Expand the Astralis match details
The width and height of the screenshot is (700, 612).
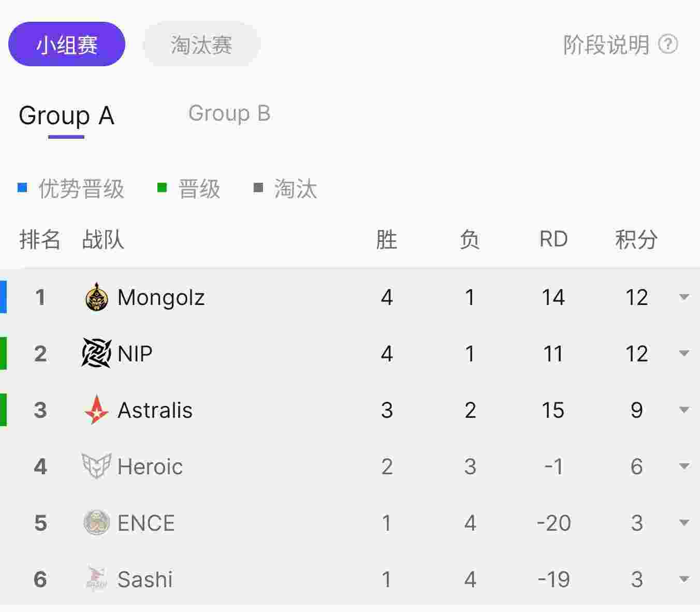684,410
